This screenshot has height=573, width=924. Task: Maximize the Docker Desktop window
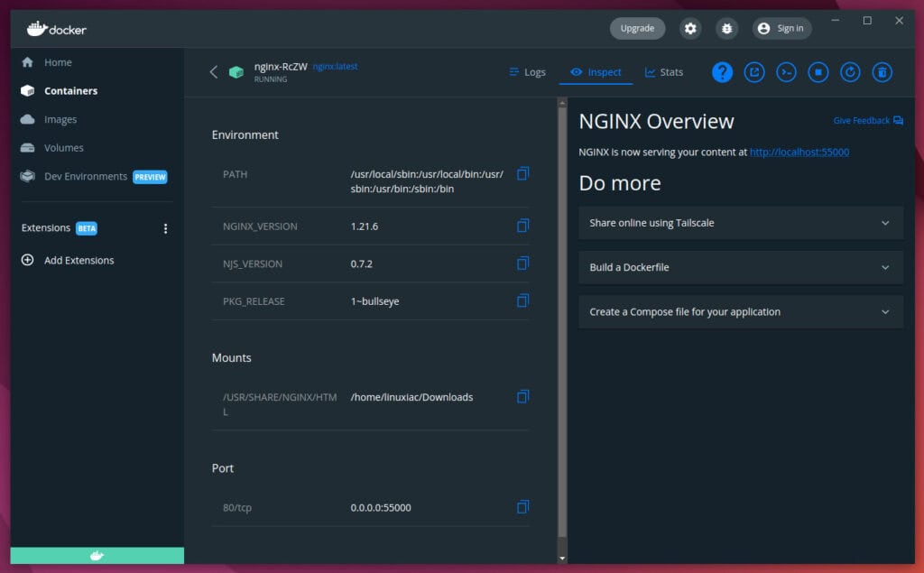pyautogui.click(x=867, y=21)
